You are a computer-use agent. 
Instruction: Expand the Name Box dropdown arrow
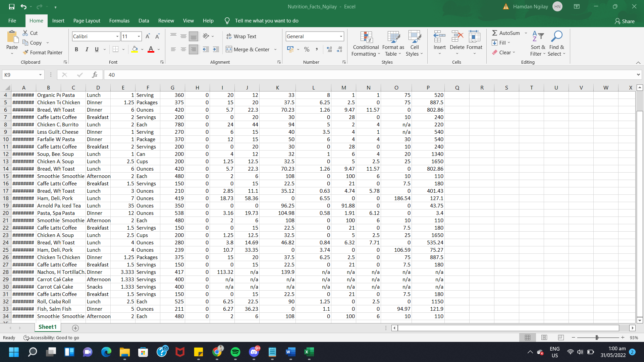point(40,75)
